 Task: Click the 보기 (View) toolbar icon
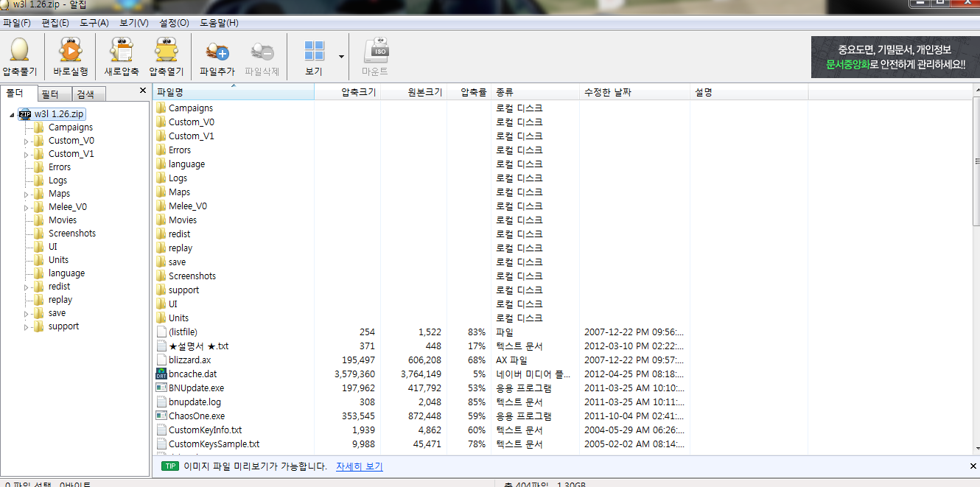[314, 52]
